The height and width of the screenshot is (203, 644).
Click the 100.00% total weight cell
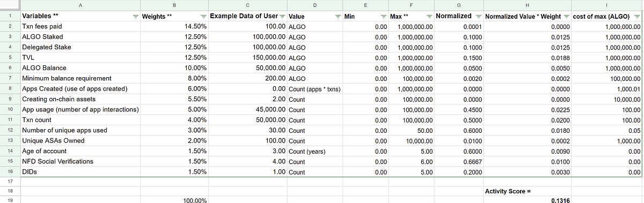coord(174,200)
